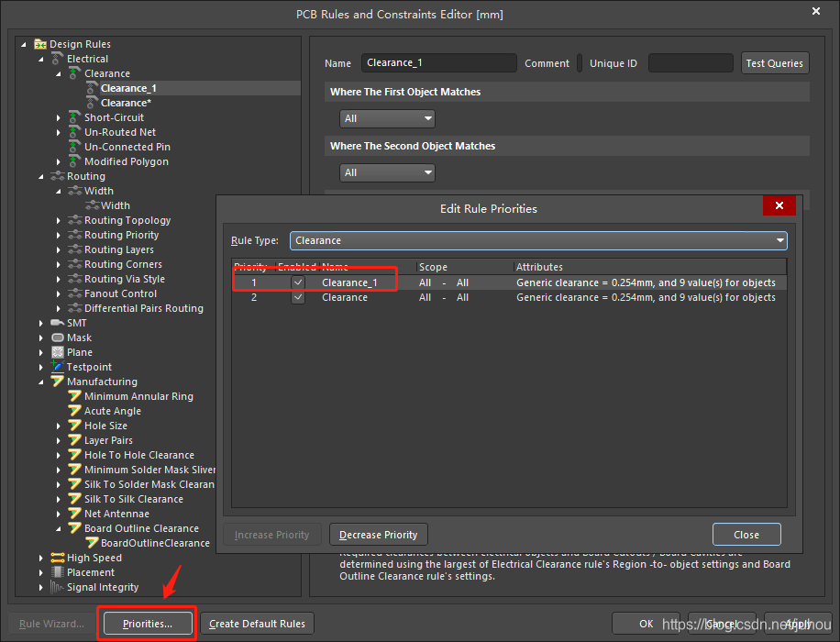840x642 pixels.
Task: Open the first object matches dropdown
Action: tap(387, 118)
